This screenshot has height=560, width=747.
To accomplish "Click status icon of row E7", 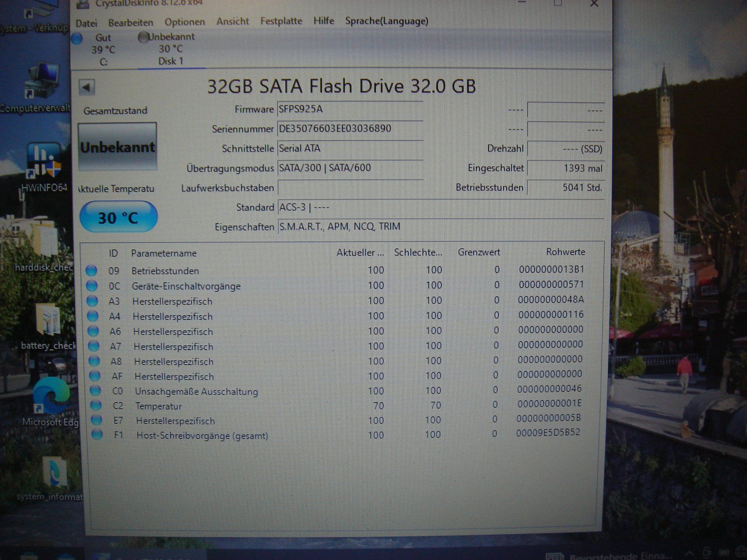I will pyautogui.click(x=96, y=420).
